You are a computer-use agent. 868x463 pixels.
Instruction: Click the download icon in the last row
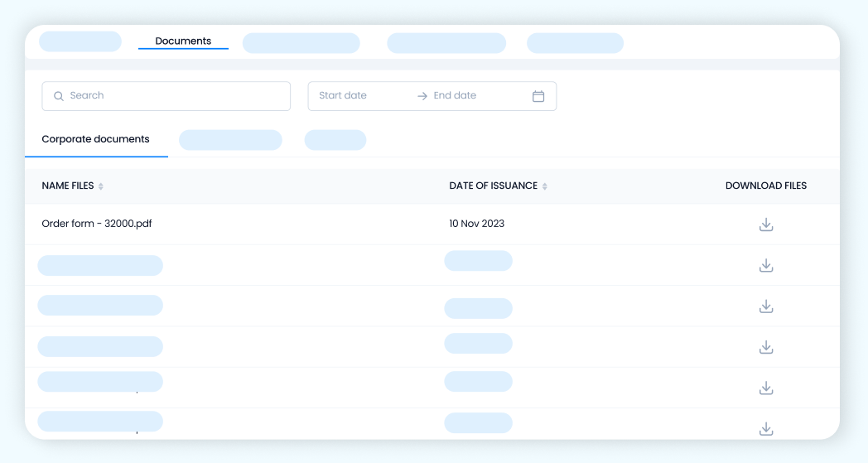tap(766, 428)
